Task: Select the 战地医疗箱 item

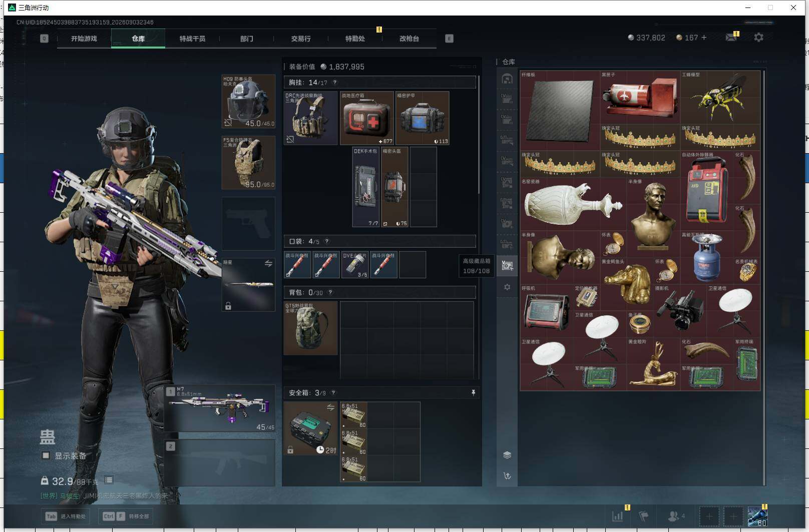Action: coord(367,118)
